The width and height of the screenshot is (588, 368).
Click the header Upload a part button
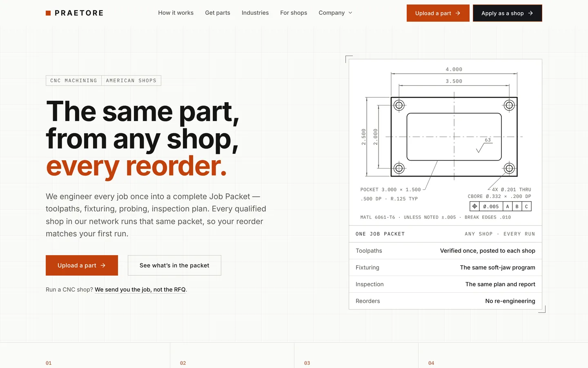pos(438,13)
